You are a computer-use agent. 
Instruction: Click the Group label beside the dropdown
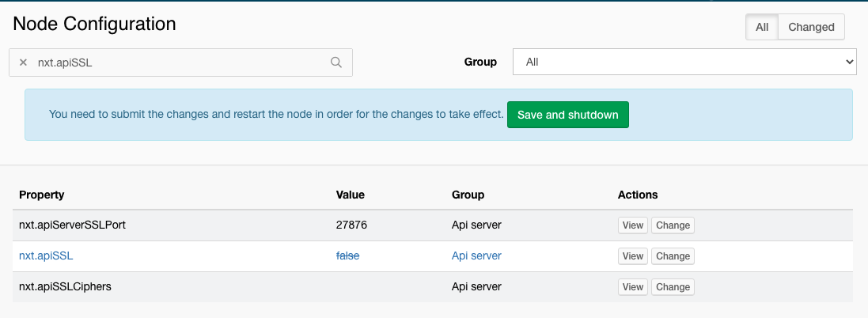click(x=480, y=62)
